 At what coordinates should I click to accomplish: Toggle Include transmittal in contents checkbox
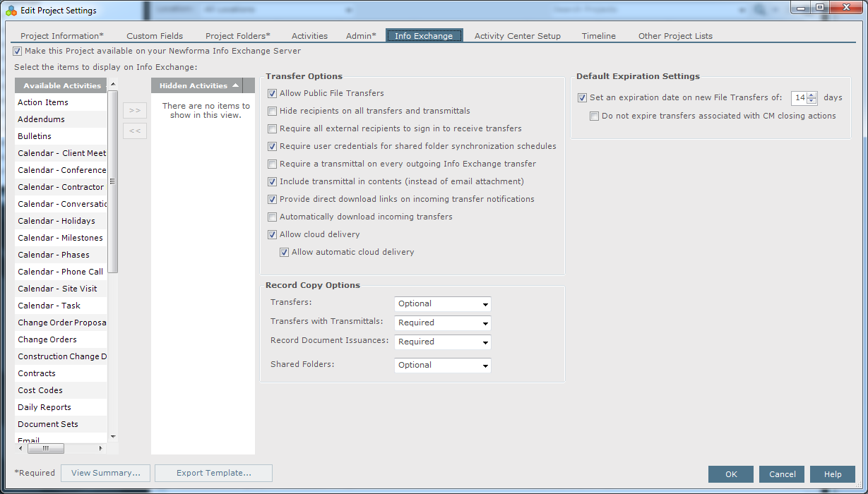point(272,181)
